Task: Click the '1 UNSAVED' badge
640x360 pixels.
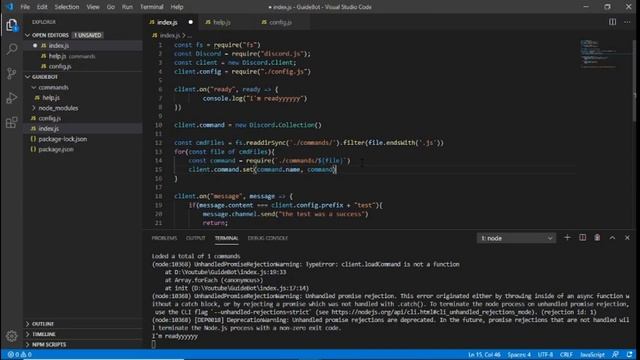Action: click(x=88, y=35)
